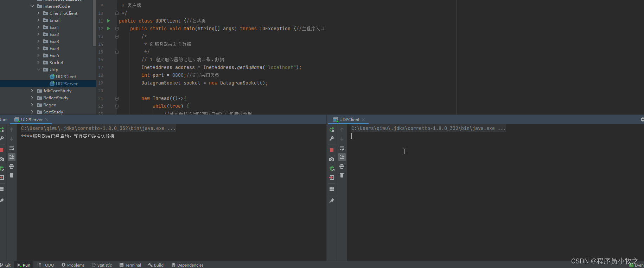Fold the block comment at line 13
The image size is (644, 268).
point(117,36)
